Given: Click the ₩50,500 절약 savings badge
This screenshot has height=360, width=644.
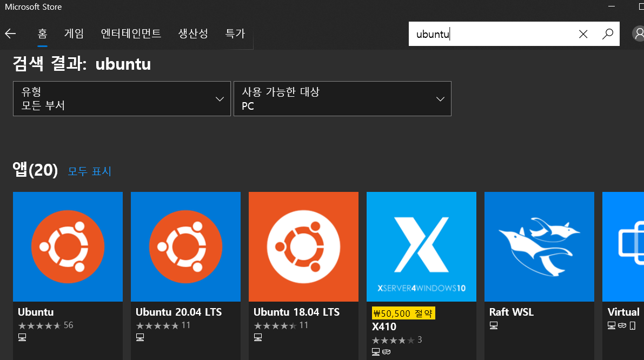Looking at the screenshot, I should click(403, 313).
